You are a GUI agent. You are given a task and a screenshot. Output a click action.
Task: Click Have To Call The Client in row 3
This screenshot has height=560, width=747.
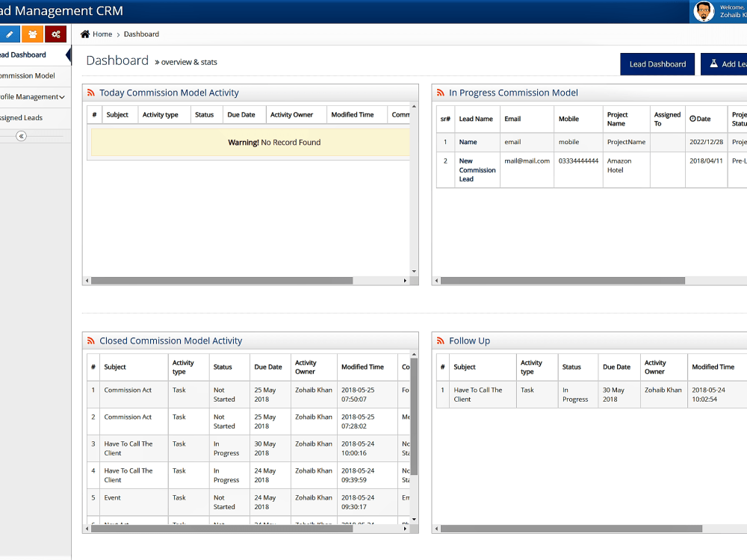pyautogui.click(x=128, y=448)
